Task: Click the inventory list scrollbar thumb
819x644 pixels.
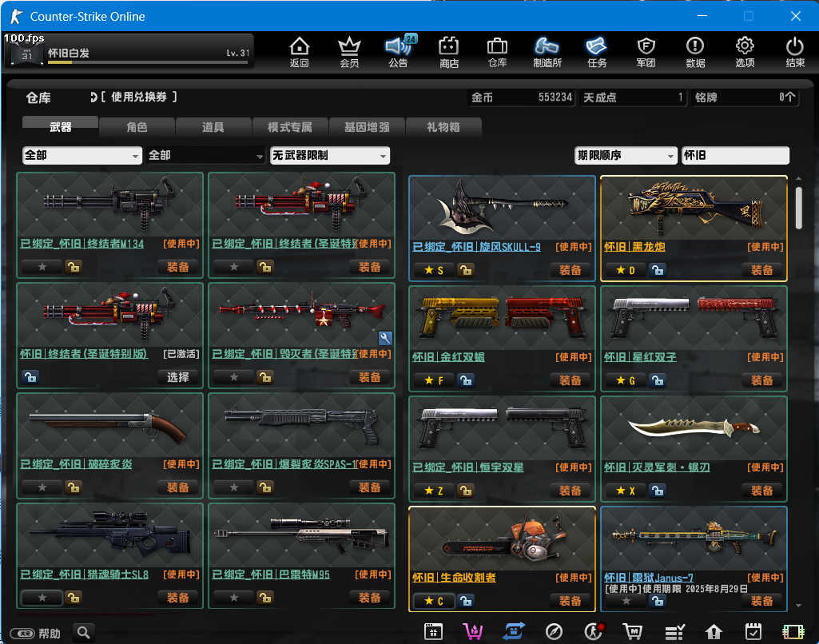Action: click(798, 208)
